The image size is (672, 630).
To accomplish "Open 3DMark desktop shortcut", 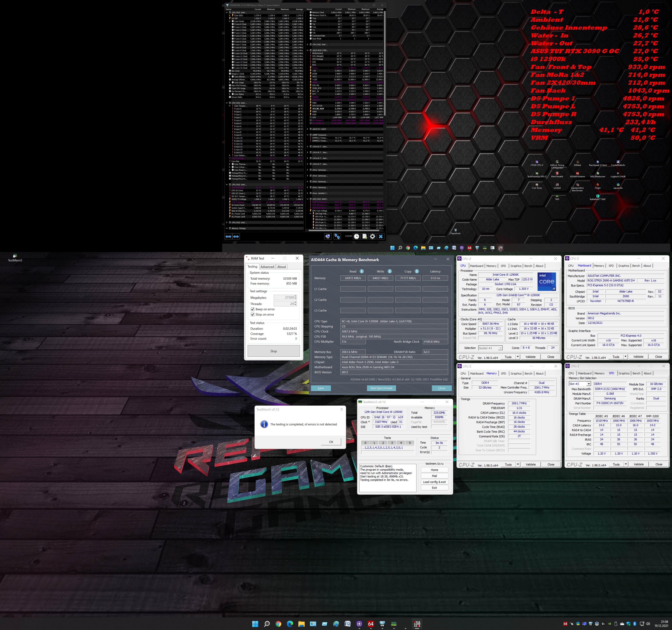I will click(x=577, y=163).
